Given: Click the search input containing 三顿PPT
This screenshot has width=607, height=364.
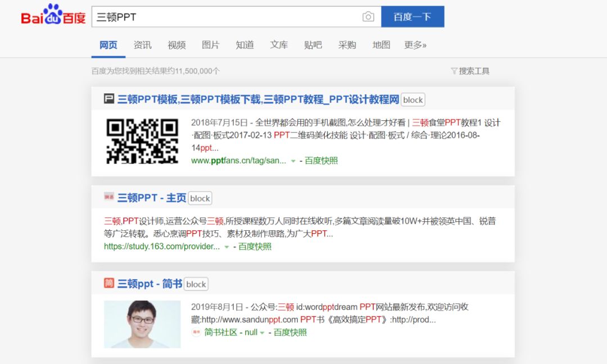Looking at the screenshot, I should [x=236, y=17].
